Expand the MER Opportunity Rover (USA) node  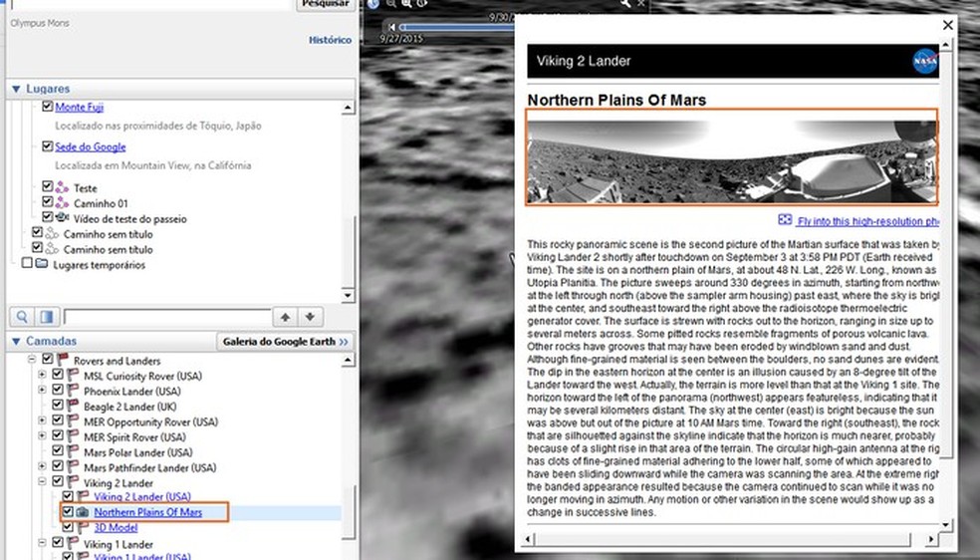click(42, 421)
